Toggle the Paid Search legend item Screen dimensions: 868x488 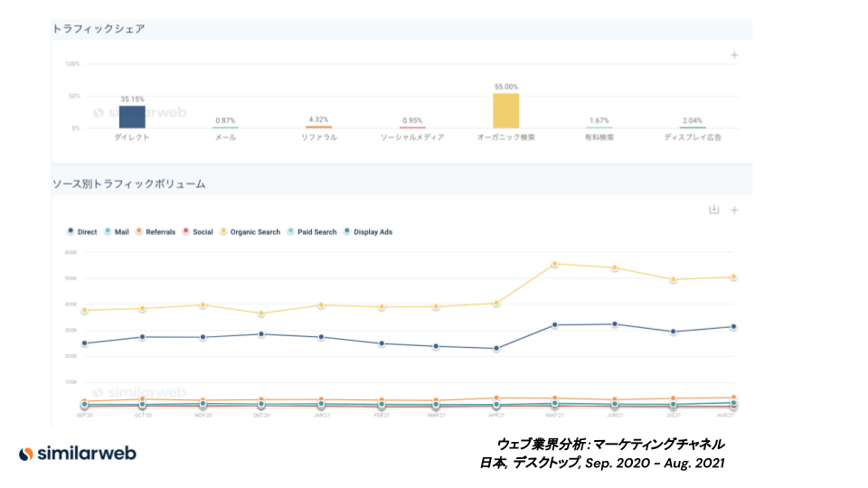[x=313, y=232]
